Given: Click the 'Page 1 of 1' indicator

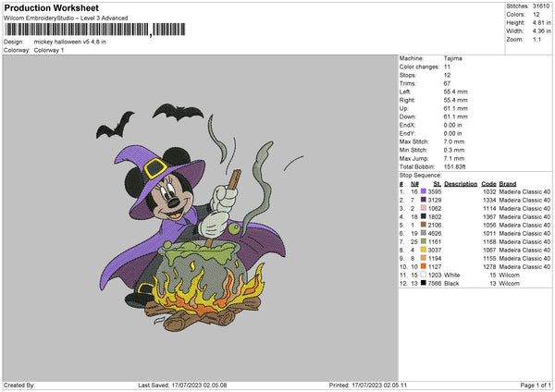Looking at the screenshot, I should (536, 385).
